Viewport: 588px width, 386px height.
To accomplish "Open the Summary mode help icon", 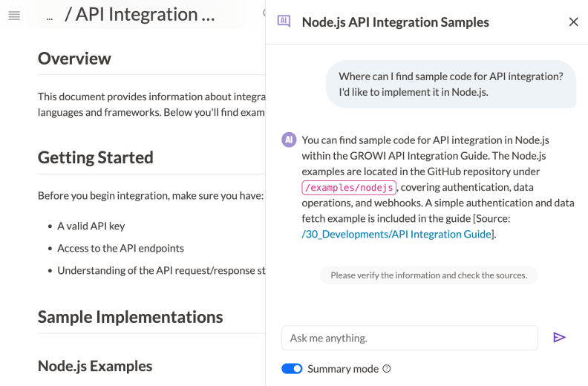I will pyautogui.click(x=387, y=369).
